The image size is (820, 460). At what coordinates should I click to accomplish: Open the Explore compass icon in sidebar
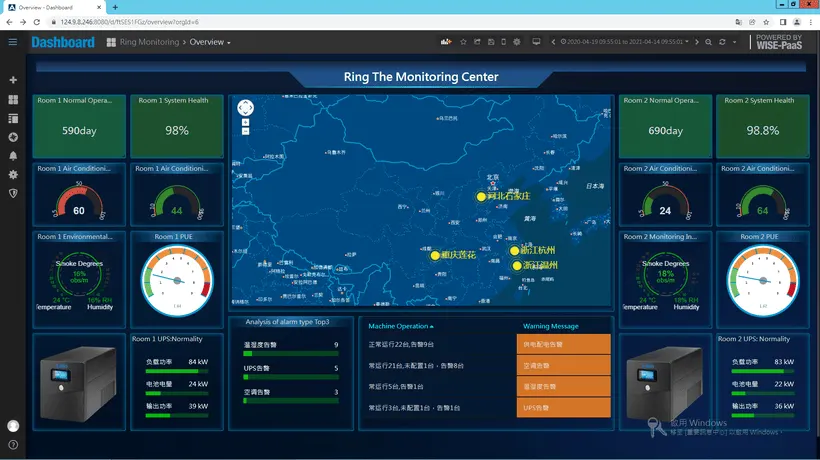pos(13,137)
